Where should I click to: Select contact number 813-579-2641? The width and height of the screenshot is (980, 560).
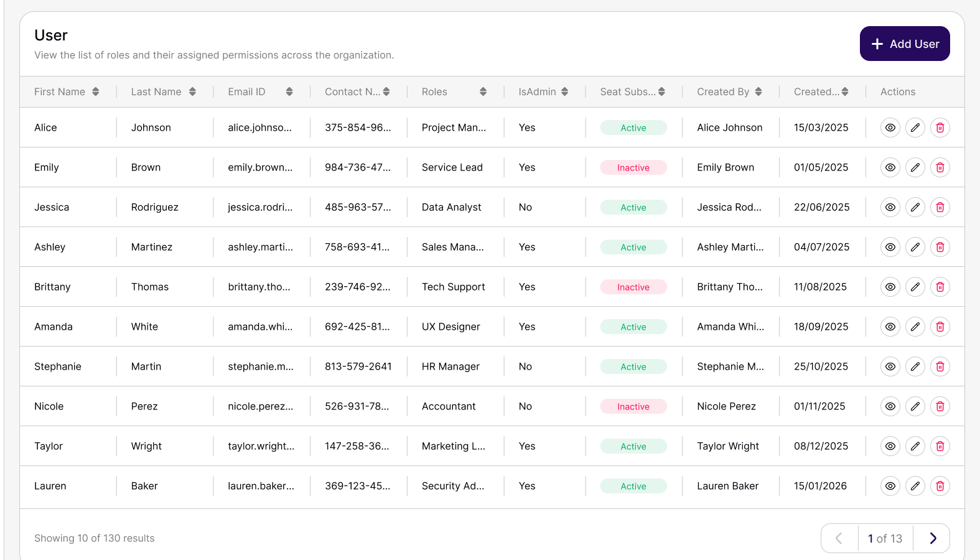click(x=358, y=366)
